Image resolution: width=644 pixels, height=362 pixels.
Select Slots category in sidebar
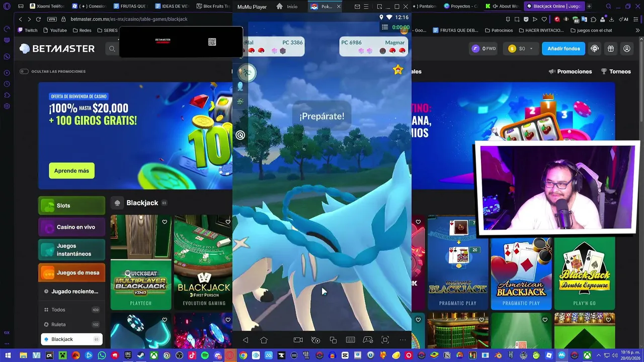(x=71, y=206)
